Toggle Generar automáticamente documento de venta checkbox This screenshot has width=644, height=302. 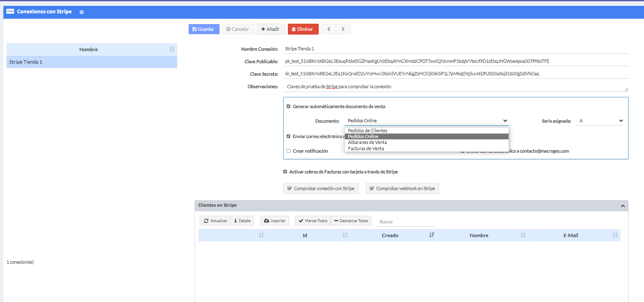pyautogui.click(x=288, y=106)
